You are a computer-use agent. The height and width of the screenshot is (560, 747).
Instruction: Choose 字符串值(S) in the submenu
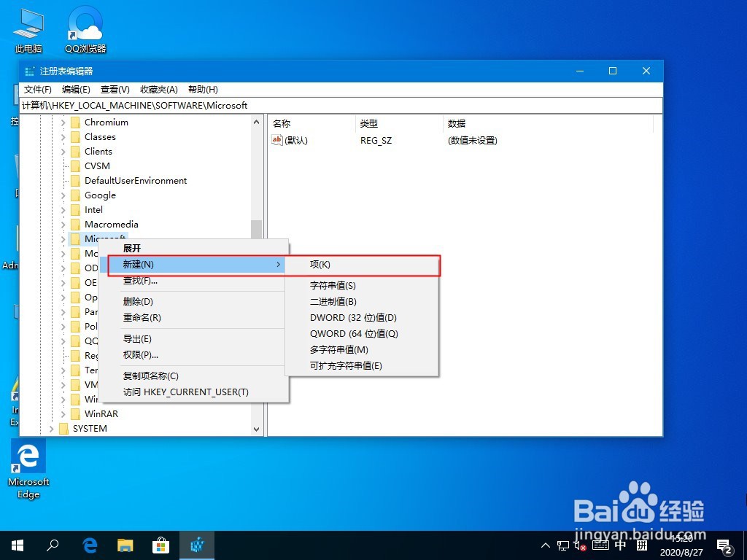coord(362,286)
